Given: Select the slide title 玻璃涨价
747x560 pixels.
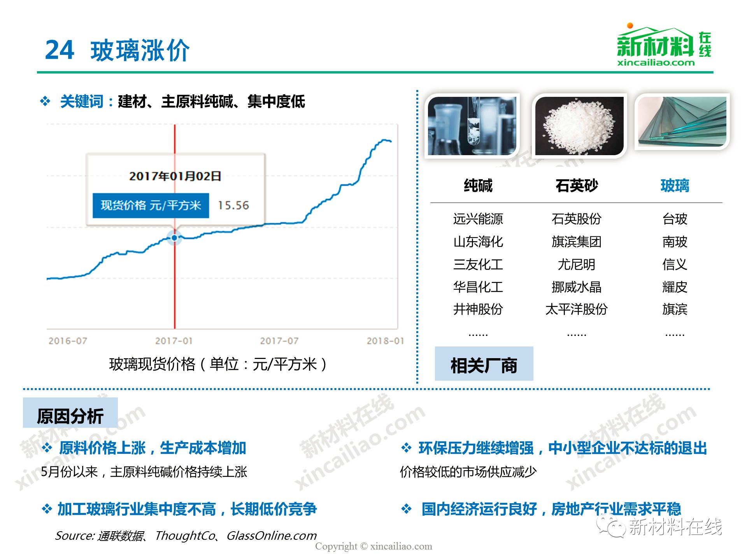Looking at the screenshot, I should click(140, 51).
